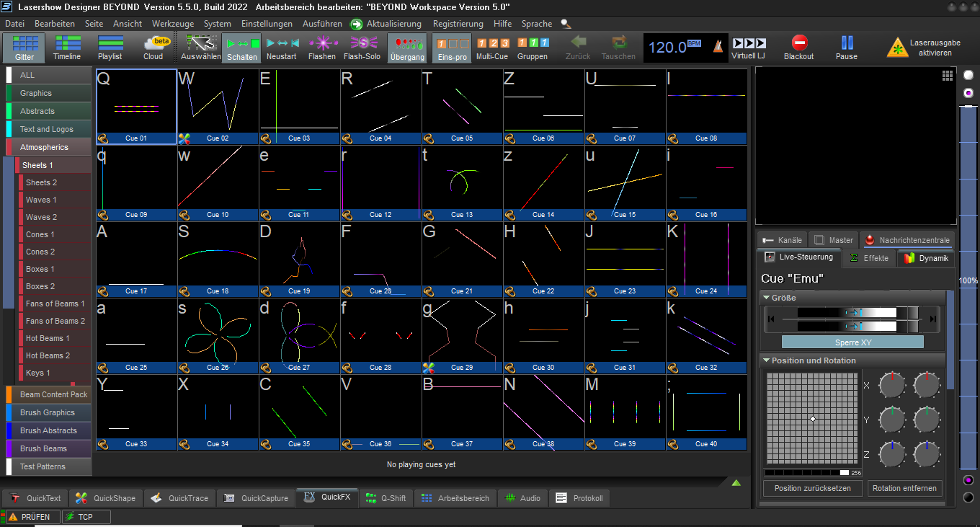The width and height of the screenshot is (980, 527).
Task: Enable Multi-Cue mode
Action: pos(492,44)
